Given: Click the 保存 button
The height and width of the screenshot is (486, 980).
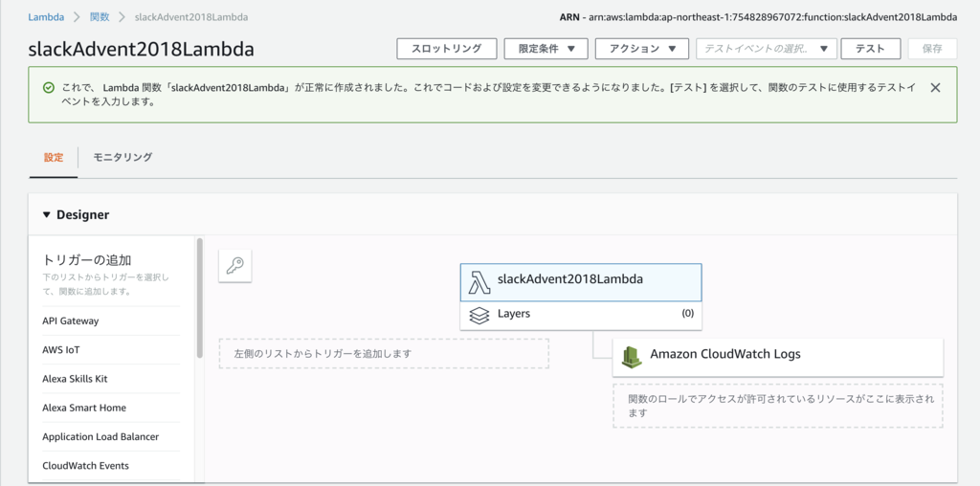Looking at the screenshot, I should coord(932,49).
